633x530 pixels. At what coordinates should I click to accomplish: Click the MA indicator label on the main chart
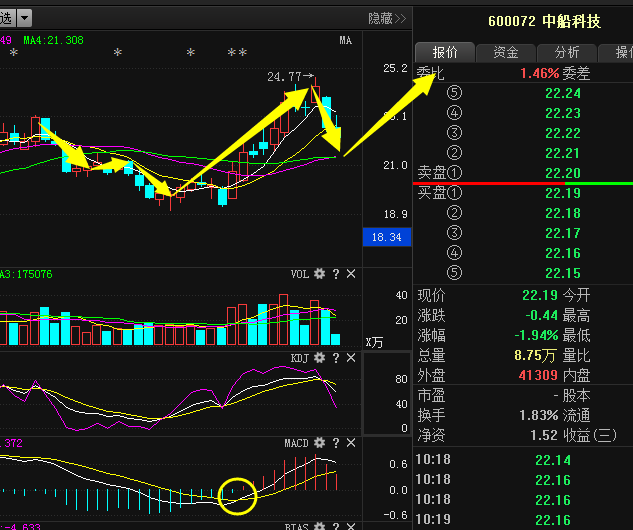345,40
